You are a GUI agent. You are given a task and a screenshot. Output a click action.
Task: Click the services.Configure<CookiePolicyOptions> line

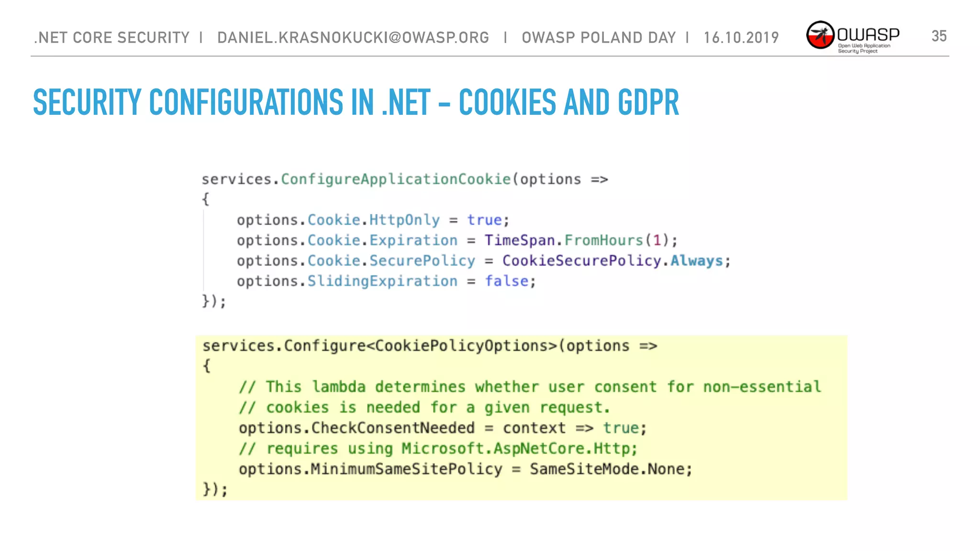pyautogui.click(x=430, y=346)
